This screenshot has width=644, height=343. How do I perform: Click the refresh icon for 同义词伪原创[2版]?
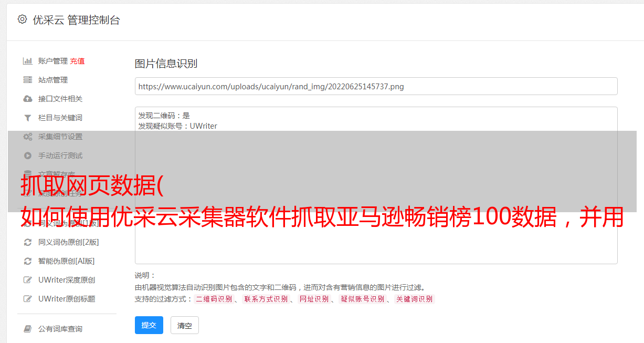[x=27, y=242]
